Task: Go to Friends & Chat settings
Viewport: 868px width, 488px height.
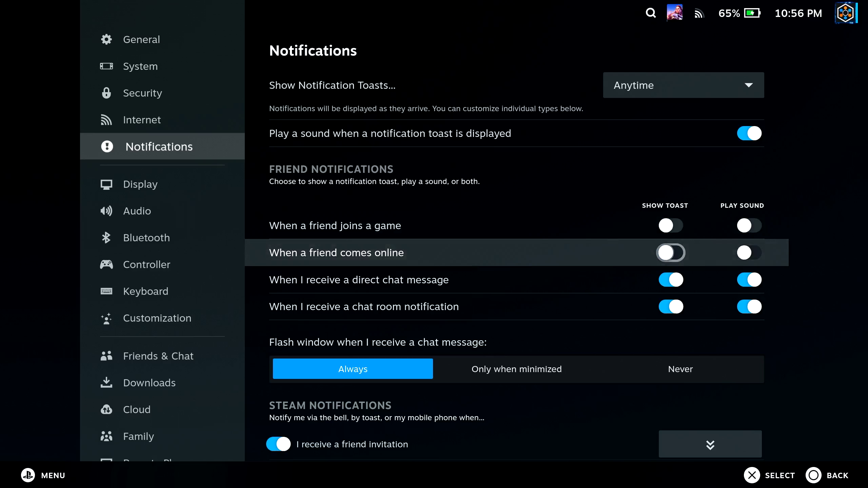Action: click(158, 356)
